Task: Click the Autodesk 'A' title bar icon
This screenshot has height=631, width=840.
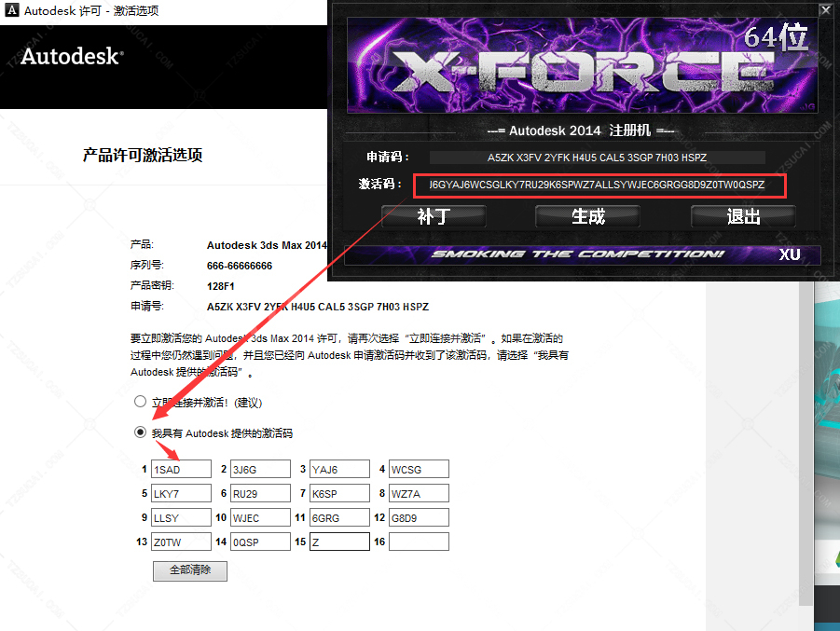Action: [x=12, y=10]
